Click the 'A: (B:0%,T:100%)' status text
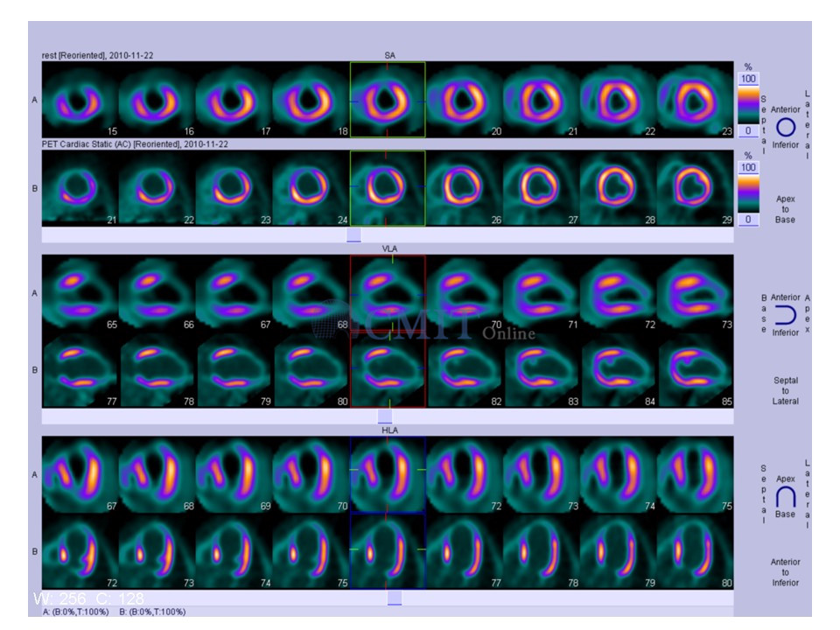Screen dimensions: 840x630 pyautogui.click(x=75, y=612)
